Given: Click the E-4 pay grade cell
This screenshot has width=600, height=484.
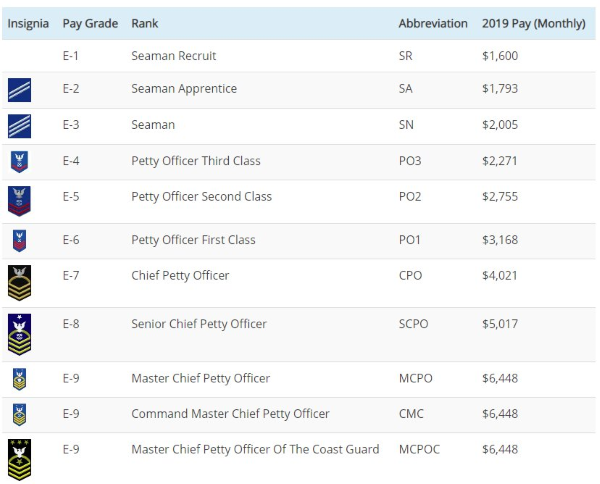Looking at the screenshot, I should [71, 161].
